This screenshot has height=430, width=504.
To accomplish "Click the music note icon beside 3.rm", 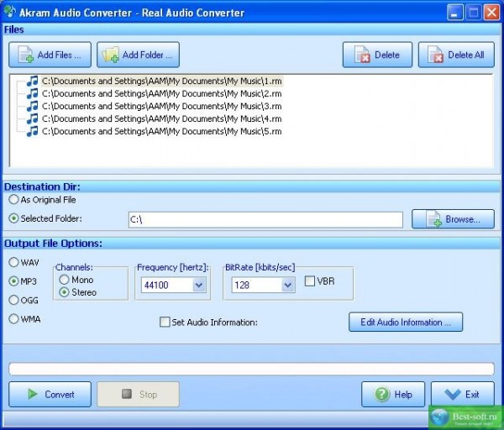I will 32,106.
